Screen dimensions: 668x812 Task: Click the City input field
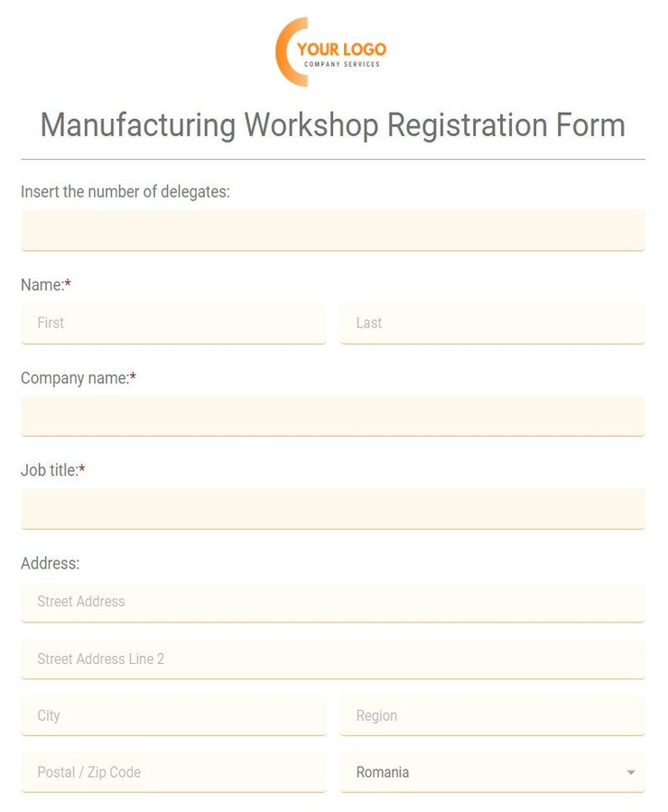click(x=173, y=715)
